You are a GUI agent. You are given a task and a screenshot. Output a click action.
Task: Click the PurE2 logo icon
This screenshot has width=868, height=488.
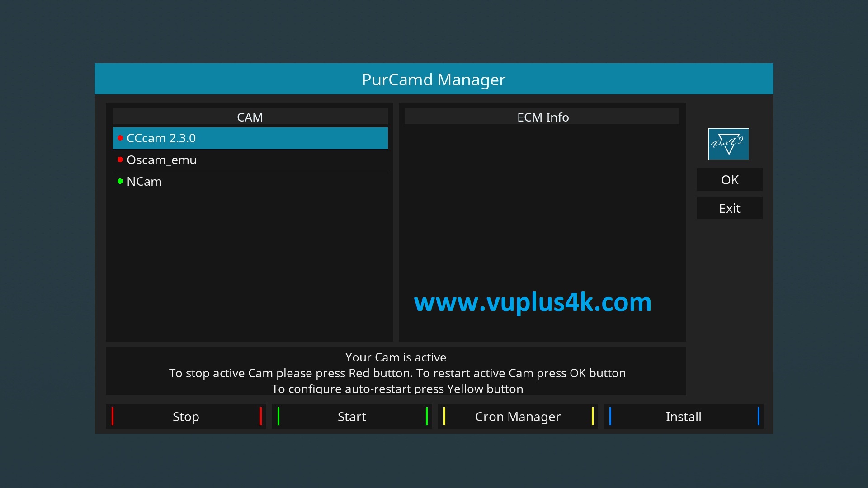(x=728, y=144)
